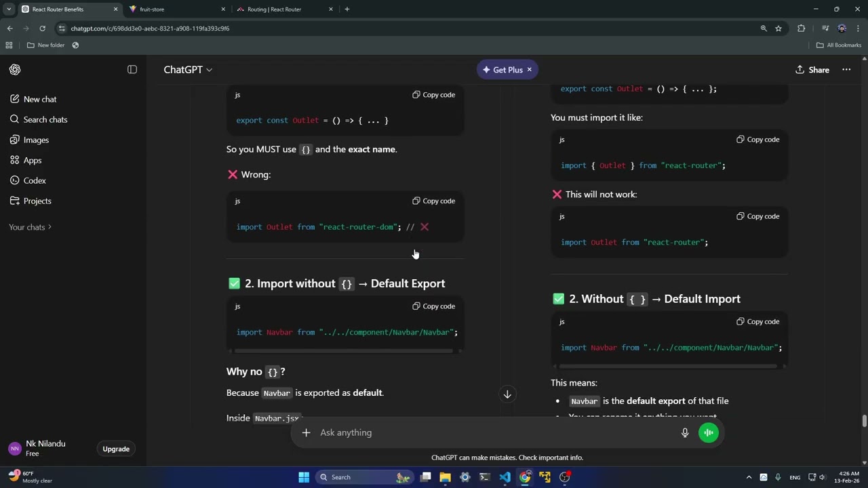Reload the page
Image resolution: width=868 pixels, height=488 pixels.
tap(42, 28)
